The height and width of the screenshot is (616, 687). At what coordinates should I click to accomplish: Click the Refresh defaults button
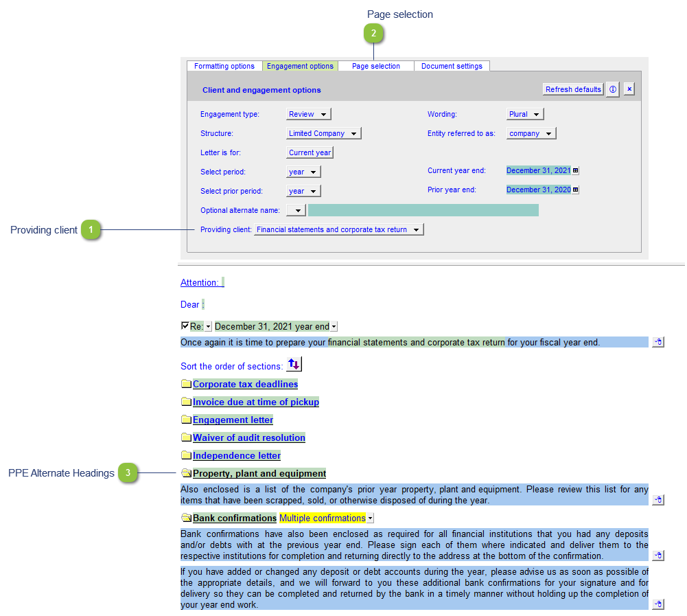point(573,89)
